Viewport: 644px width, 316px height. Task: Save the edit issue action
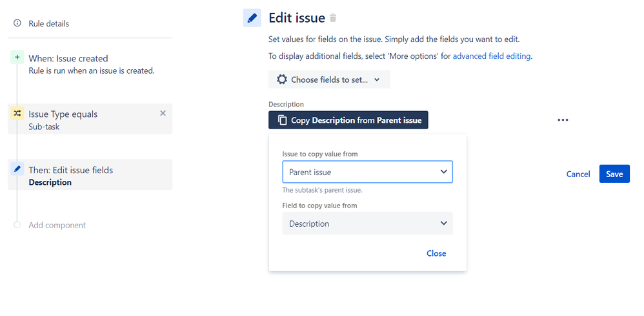[614, 174]
